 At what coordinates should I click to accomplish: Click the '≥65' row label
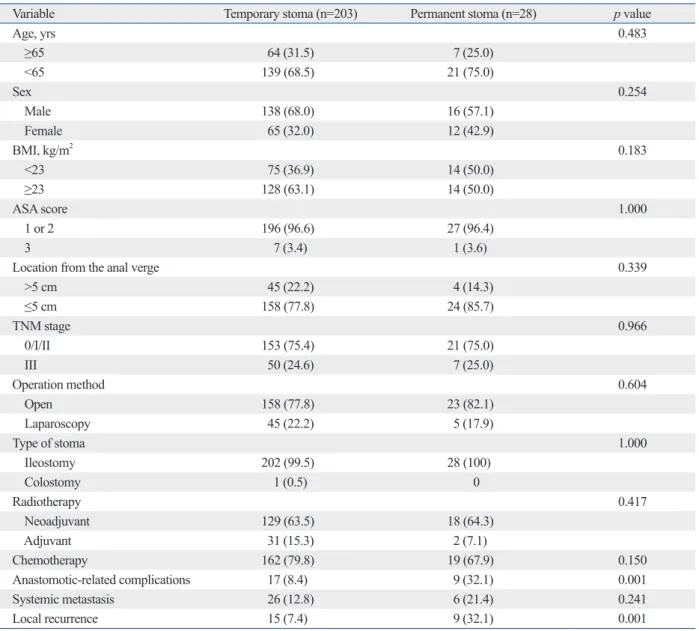(34, 53)
